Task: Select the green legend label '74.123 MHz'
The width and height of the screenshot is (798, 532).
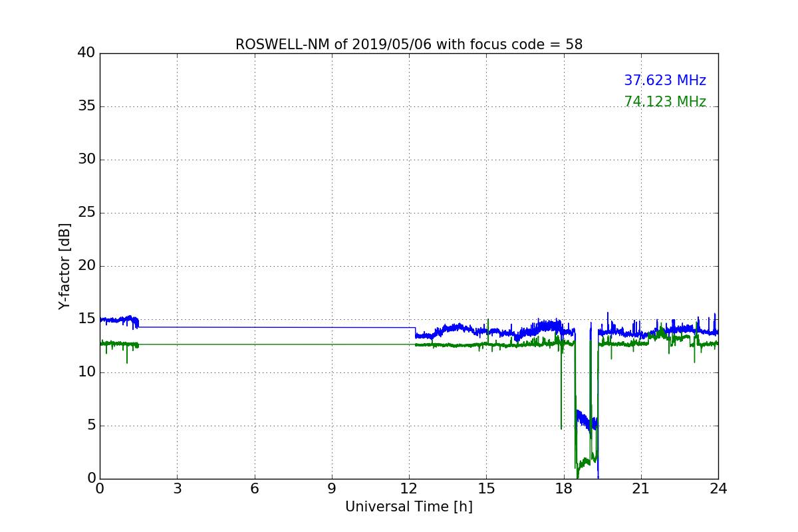Action: click(x=665, y=102)
